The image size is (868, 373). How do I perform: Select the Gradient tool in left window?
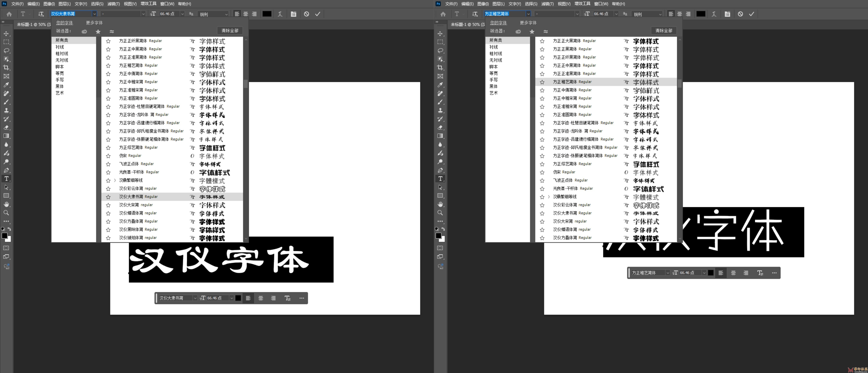pyautogui.click(x=6, y=136)
